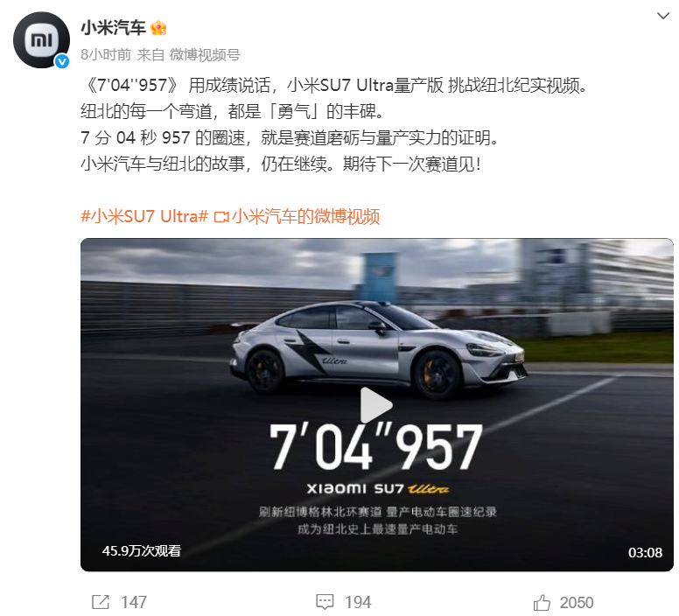Click the video camera icon in link
The image size is (679, 616).
[x=221, y=216]
